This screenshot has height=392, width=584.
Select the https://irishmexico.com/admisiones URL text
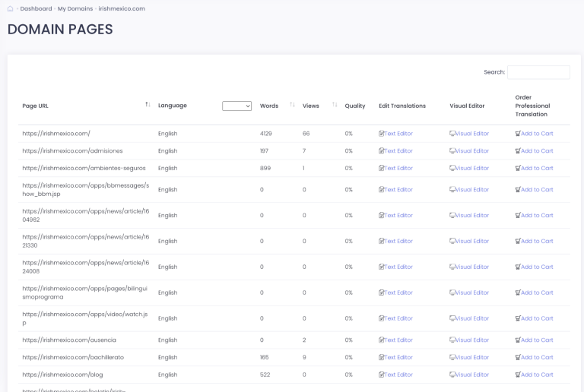coord(73,151)
